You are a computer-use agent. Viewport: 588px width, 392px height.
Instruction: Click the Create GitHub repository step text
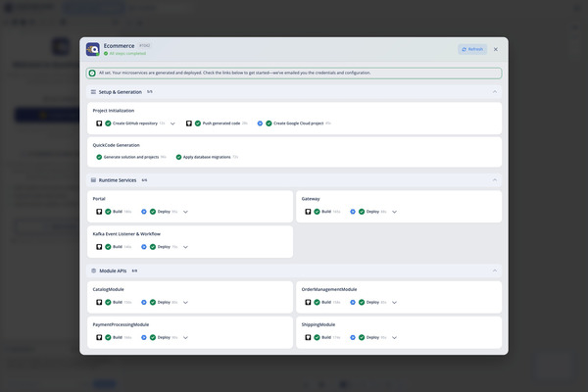point(135,123)
